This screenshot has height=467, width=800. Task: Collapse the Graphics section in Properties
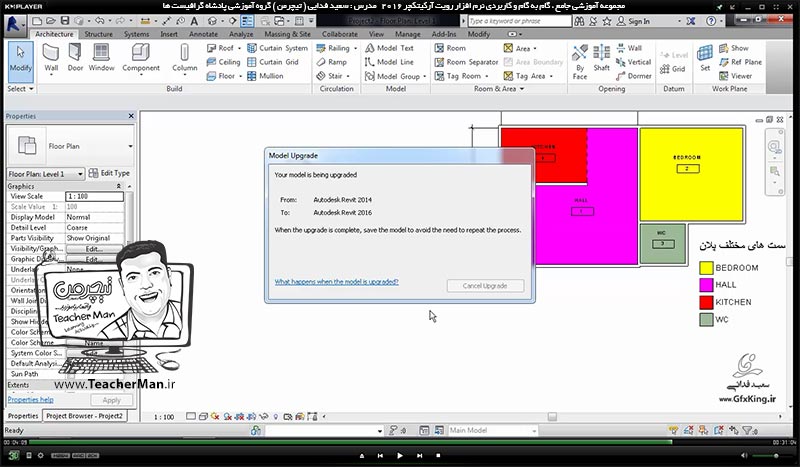click(118, 186)
